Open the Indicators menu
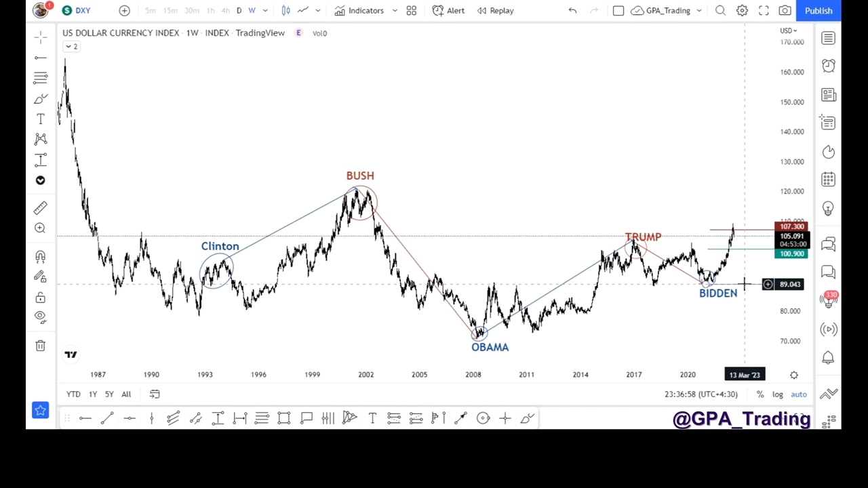The image size is (868, 488). point(359,11)
